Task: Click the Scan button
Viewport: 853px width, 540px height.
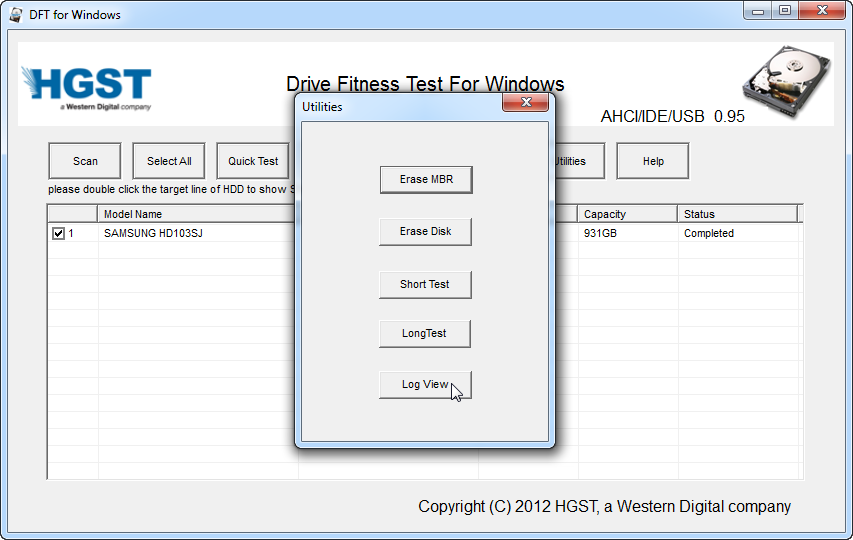Action: 85,161
